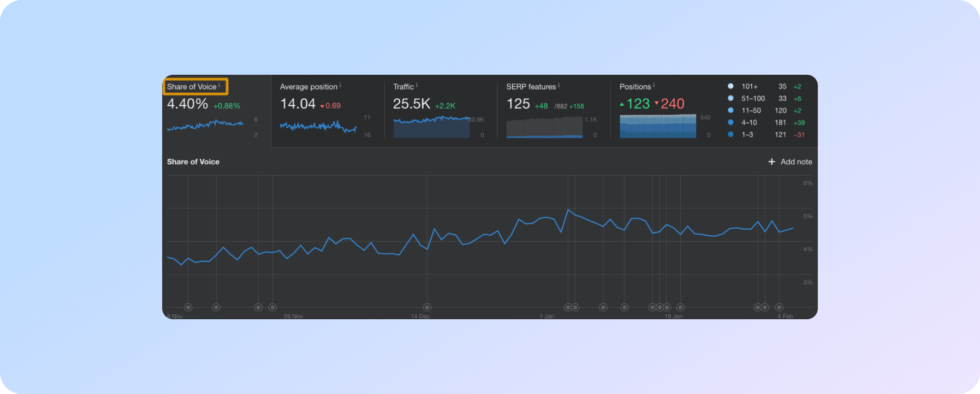Click the 14.04 average position value
The image size is (980, 394).
point(298,104)
